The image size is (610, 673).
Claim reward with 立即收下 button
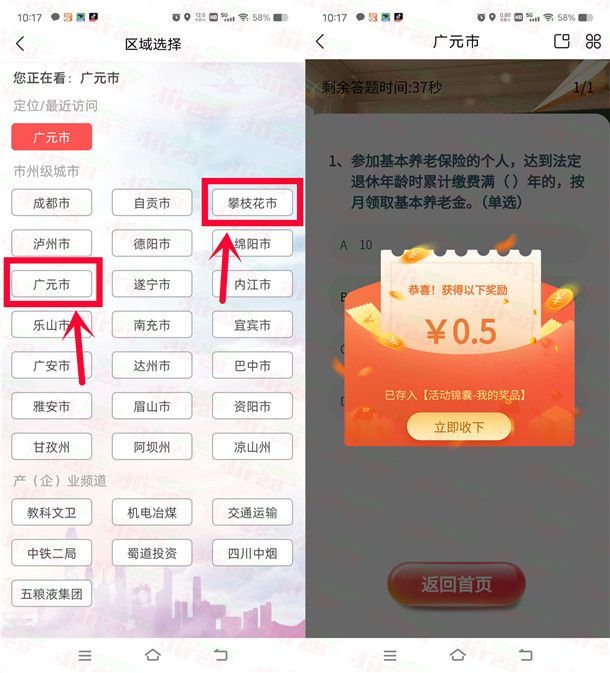pyautogui.click(x=459, y=427)
